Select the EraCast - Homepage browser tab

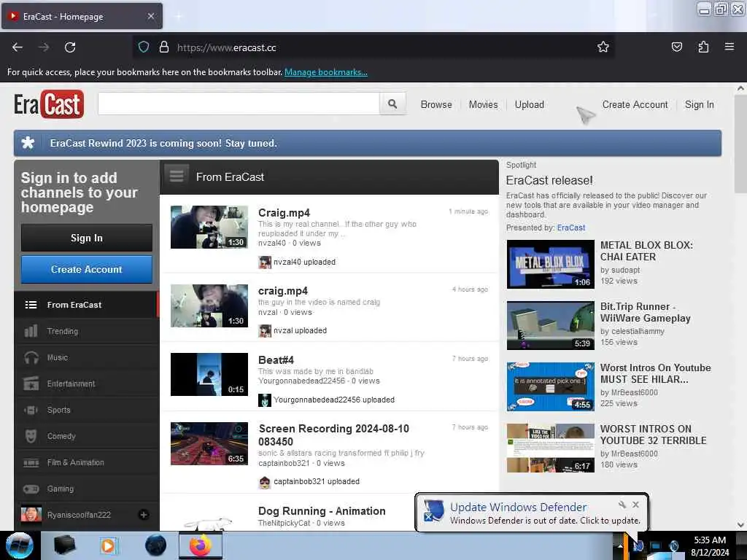82,16
